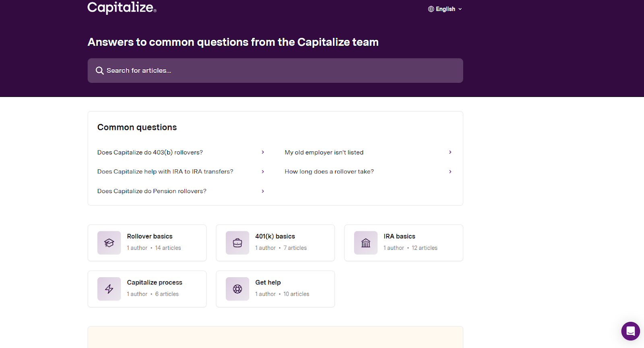The width and height of the screenshot is (644, 348).
Task: Click '14 articles' under Rollover basics
Action: point(168,248)
